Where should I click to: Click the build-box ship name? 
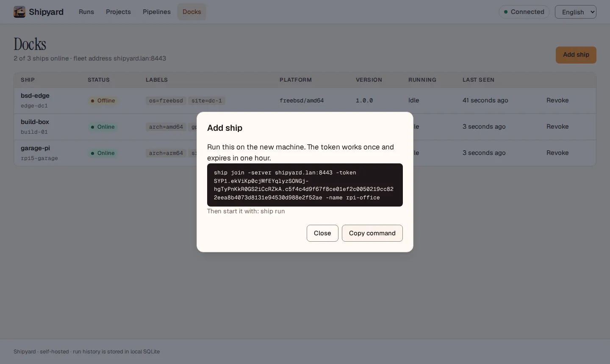pyautogui.click(x=35, y=122)
